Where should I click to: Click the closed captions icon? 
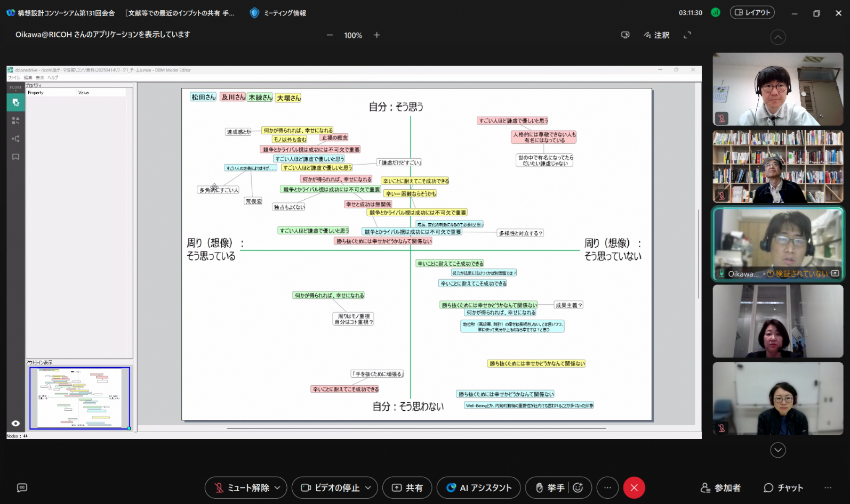(22, 487)
